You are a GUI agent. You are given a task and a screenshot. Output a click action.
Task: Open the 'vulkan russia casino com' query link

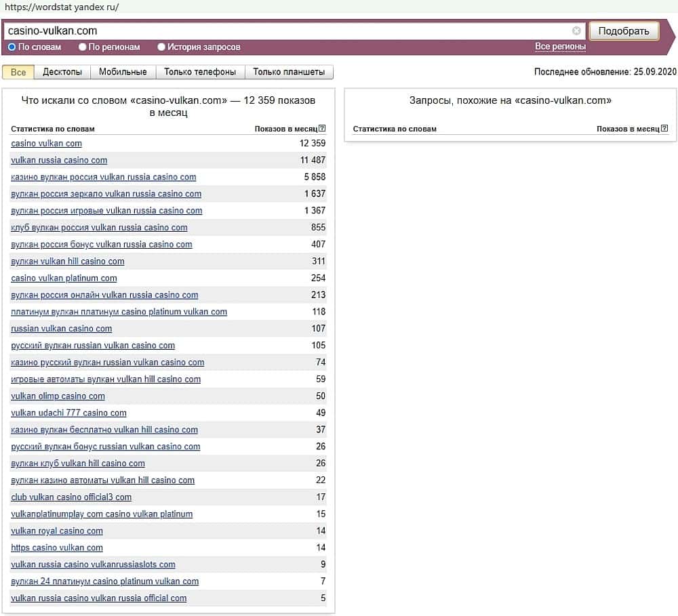[59, 160]
